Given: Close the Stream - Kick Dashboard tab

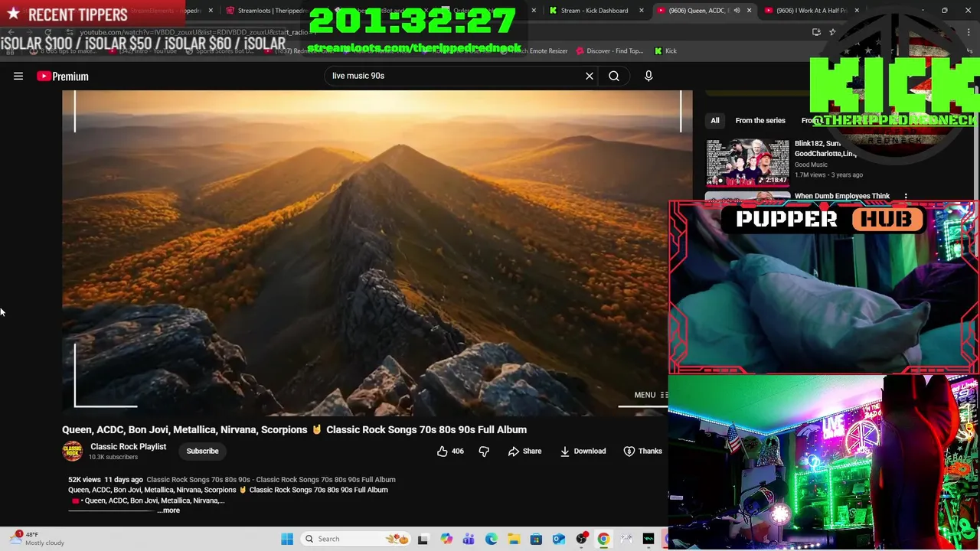Looking at the screenshot, I should [x=642, y=11].
